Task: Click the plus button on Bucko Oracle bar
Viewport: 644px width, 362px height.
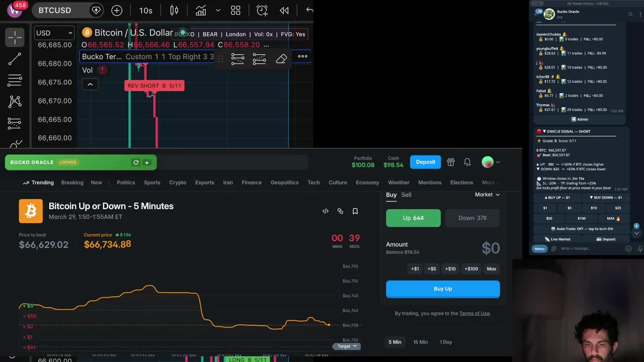Action: pos(147,162)
